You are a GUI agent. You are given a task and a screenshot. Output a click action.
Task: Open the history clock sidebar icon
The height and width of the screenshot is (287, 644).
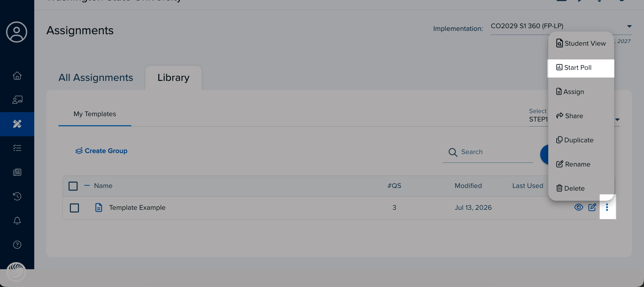[17, 196]
